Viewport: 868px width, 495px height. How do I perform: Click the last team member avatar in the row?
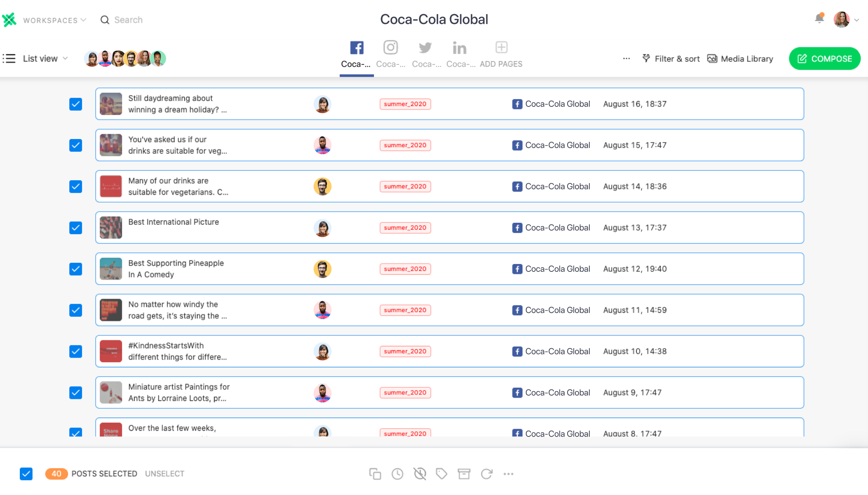pyautogui.click(x=158, y=59)
